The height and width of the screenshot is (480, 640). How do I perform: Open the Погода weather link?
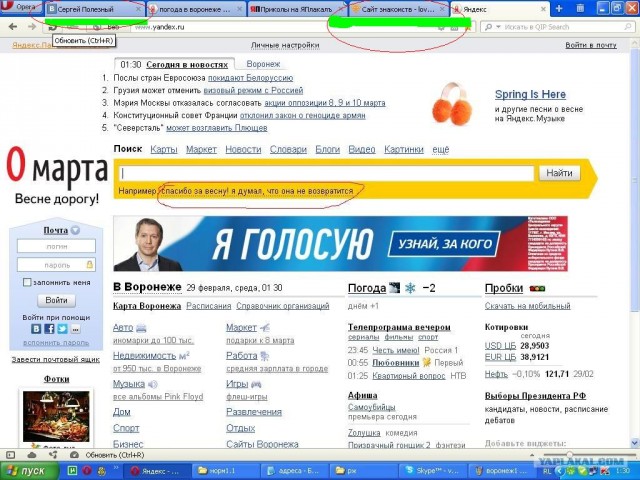click(367, 288)
